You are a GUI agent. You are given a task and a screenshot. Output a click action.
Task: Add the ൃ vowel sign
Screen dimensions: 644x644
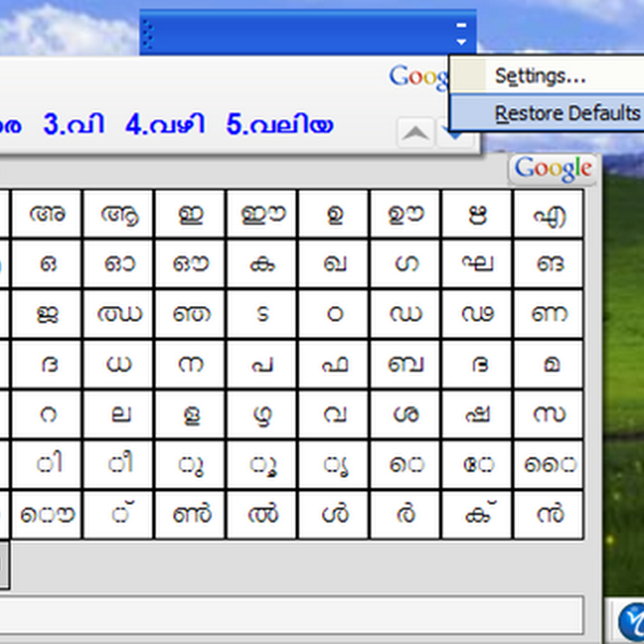tap(333, 465)
